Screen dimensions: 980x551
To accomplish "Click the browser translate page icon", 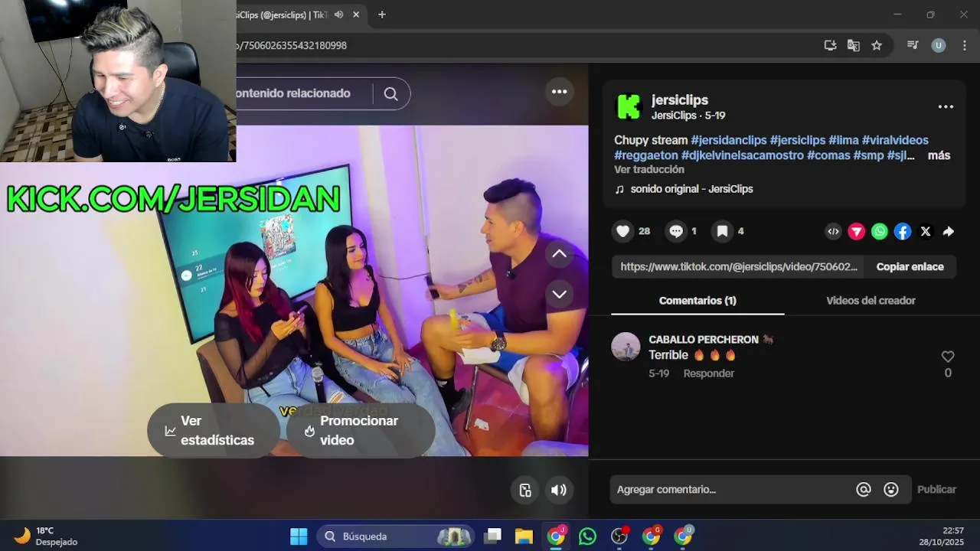I will 853,45.
